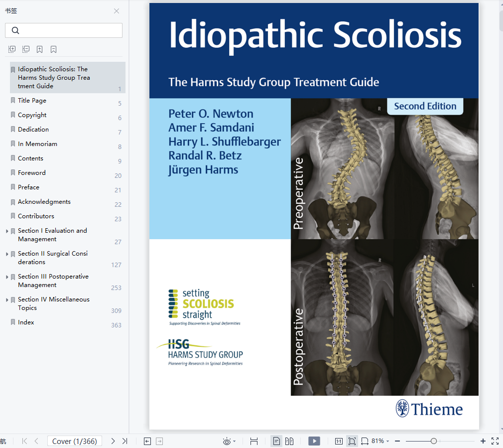Delete the selected bookmark
The height and width of the screenshot is (448, 503).
click(x=54, y=49)
